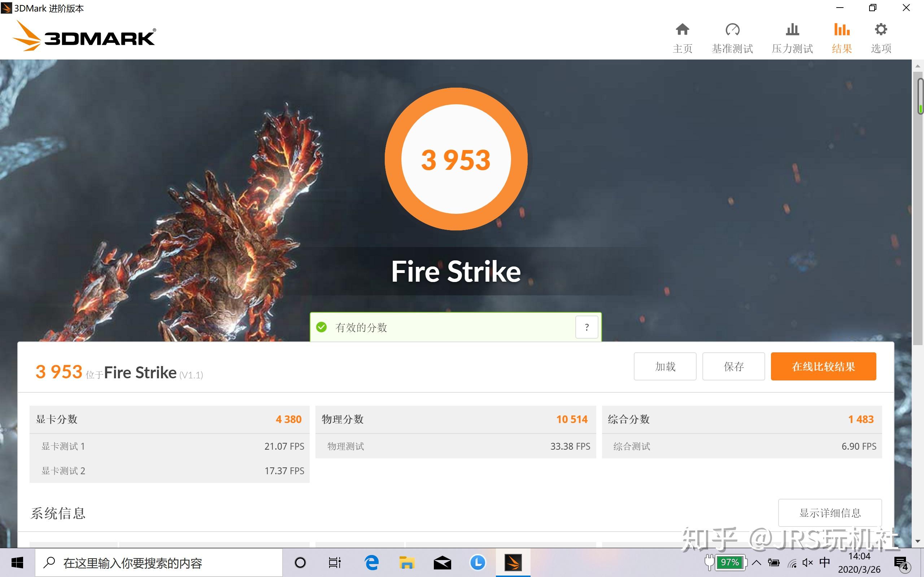Click the scroll up arrow of scrollbar
924x577 pixels.
click(x=918, y=66)
